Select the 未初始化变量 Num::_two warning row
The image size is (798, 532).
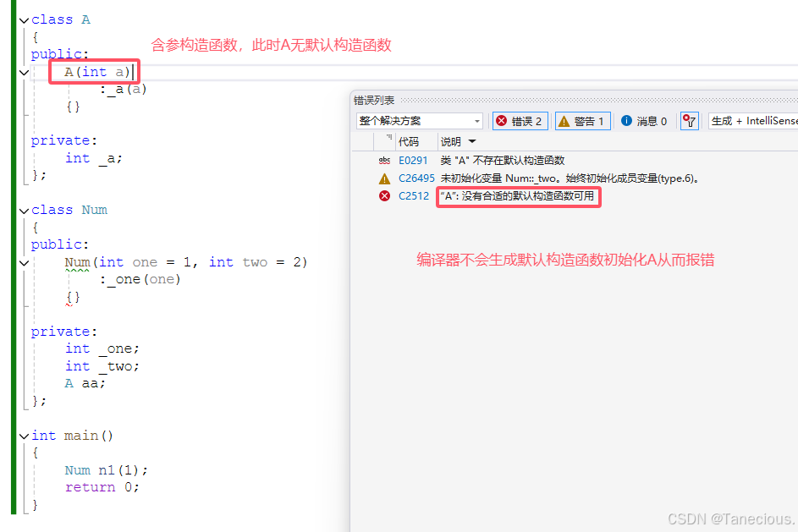point(575,178)
